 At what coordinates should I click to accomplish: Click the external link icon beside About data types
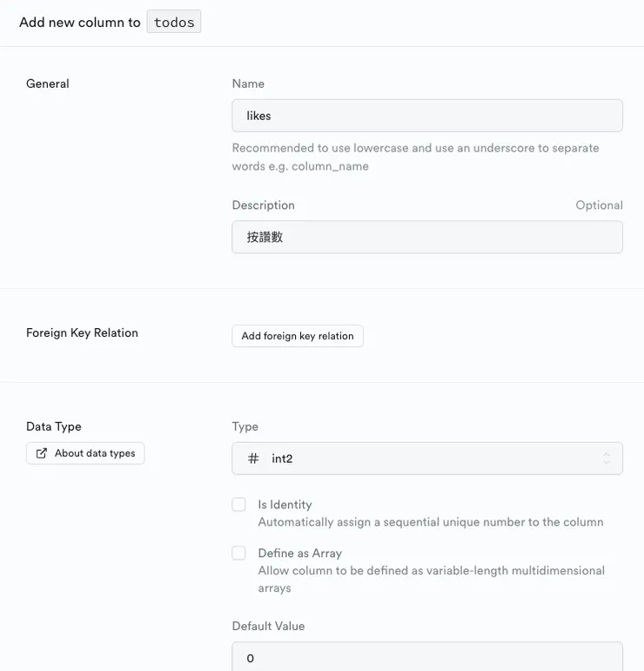pos(41,453)
